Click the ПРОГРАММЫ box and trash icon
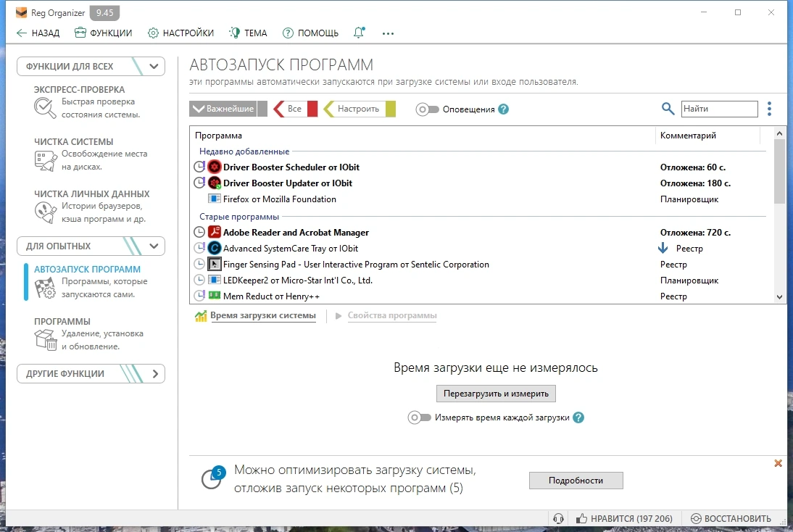The width and height of the screenshot is (793, 532). tap(46, 340)
